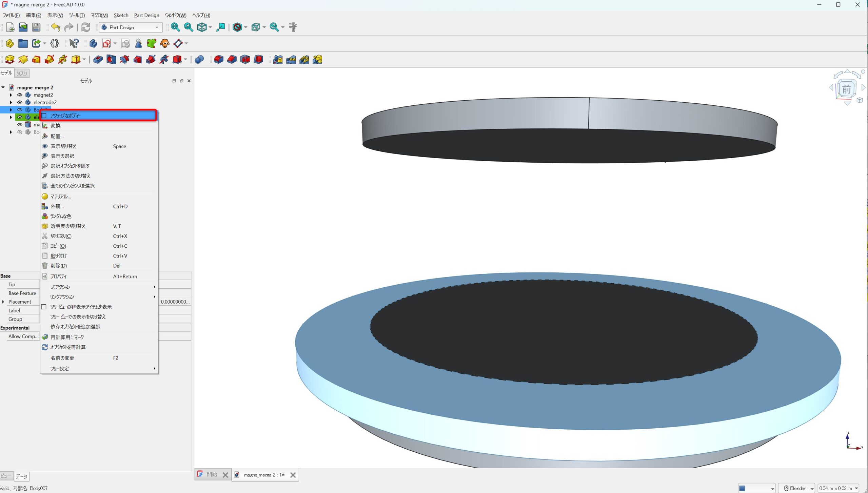Open the ファイル(F) menu
The image size is (868, 493).
(11, 15)
